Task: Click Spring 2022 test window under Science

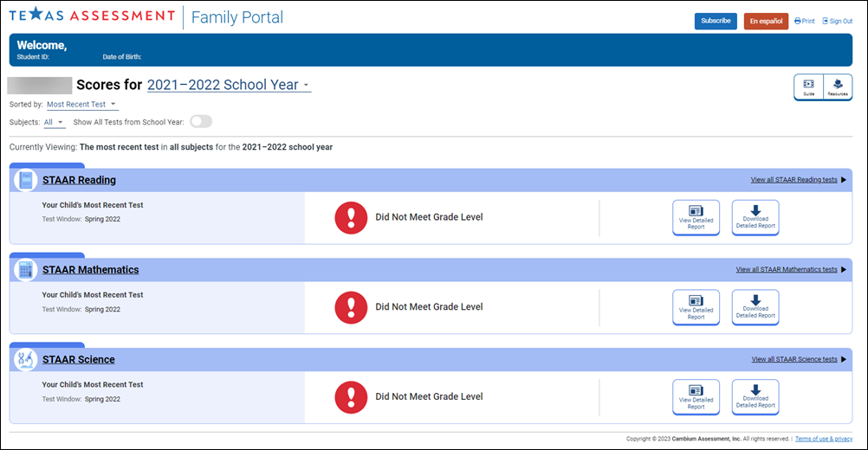Action: 102,399
